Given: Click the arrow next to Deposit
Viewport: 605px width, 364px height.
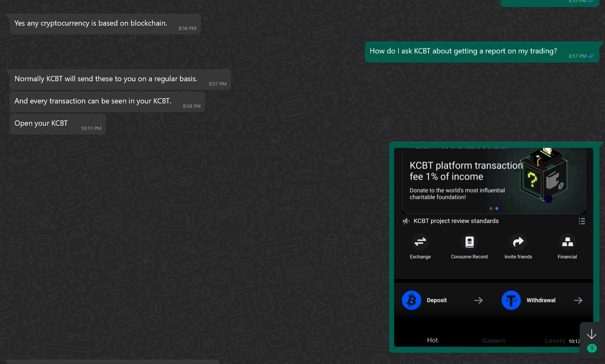Looking at the screenshot, I should [x=478, y=300].
